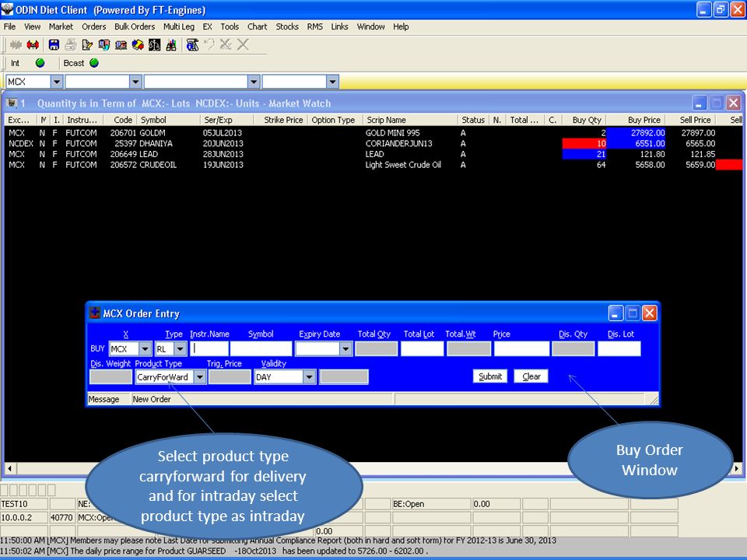Open the Chart menu
This screenshot has height=560, width=747.
click(258, 26)
